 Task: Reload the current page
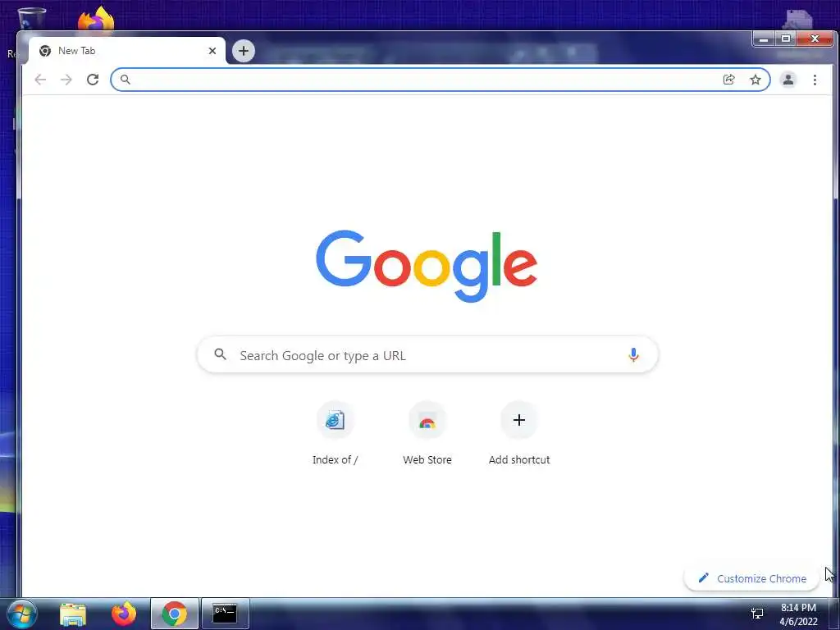point(93,80)
